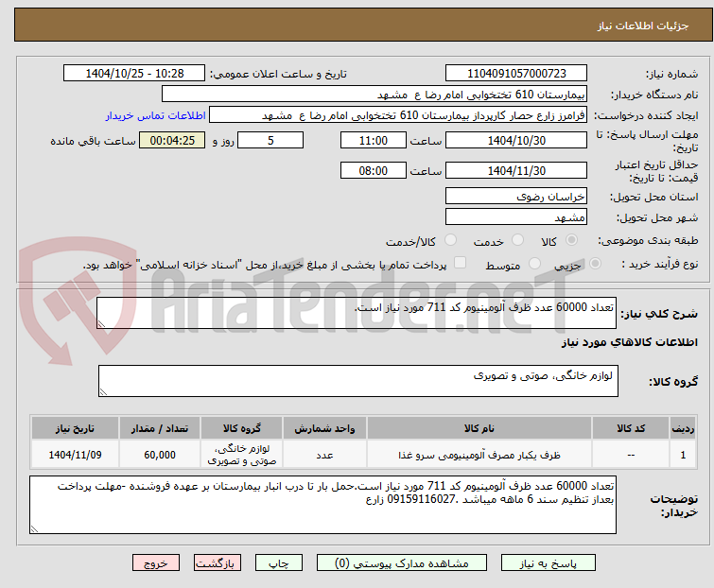This screenshot has height=588, width=714.
Task: Click the quantity cell 60,000
Action: click(160, 455)
